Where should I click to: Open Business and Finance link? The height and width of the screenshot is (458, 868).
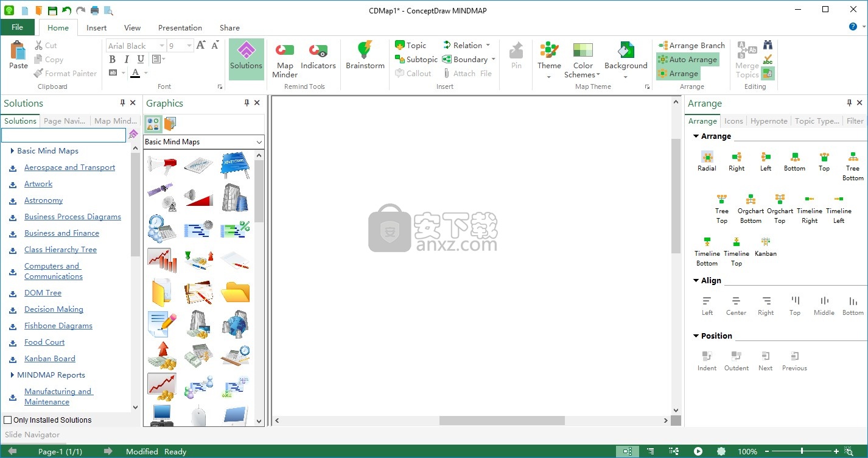[x=61, y=233]
